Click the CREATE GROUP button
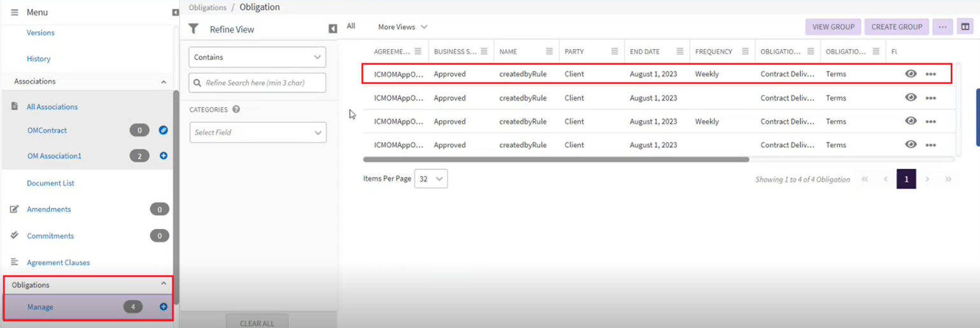The width and height of the screenshot is (980, 328). [x=897, y=27]
